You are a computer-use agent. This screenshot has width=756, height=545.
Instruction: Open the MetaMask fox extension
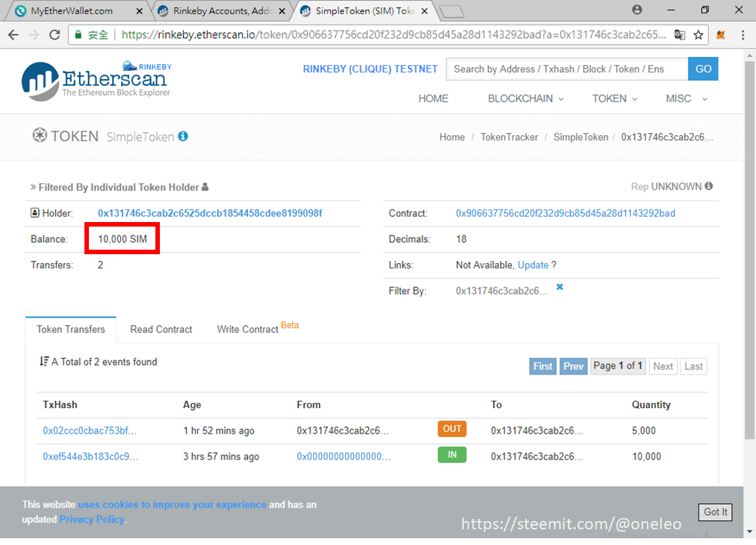click(x=721, y=34)
